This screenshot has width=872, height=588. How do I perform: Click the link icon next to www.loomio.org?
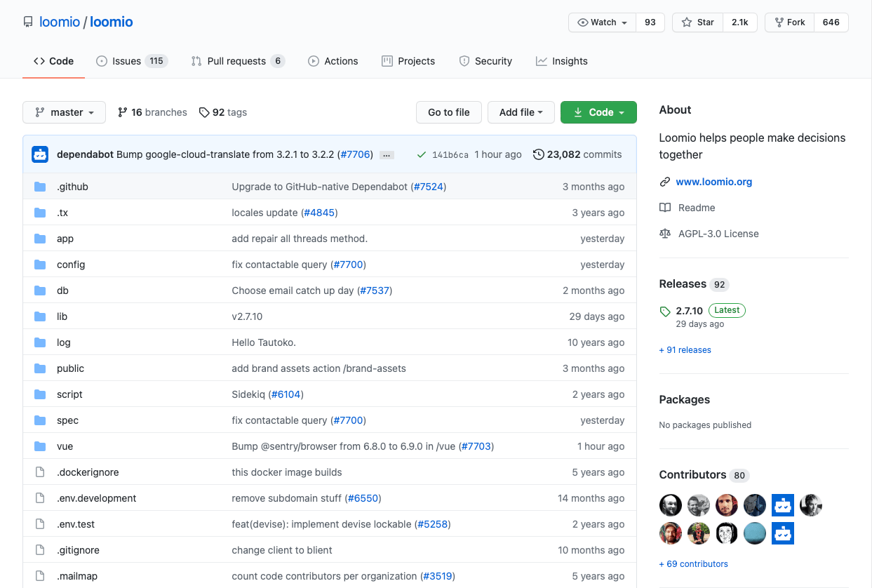pyautogui.click(x=665, y=182)
